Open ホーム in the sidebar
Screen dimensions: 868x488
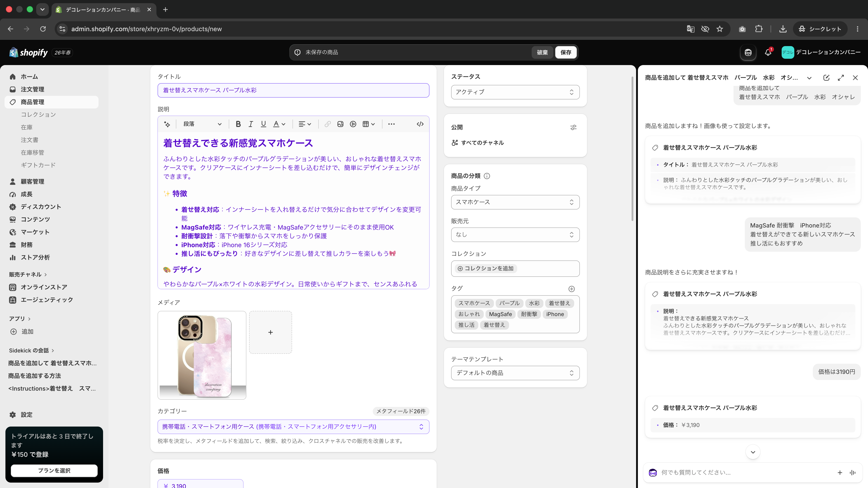[52, 77]
